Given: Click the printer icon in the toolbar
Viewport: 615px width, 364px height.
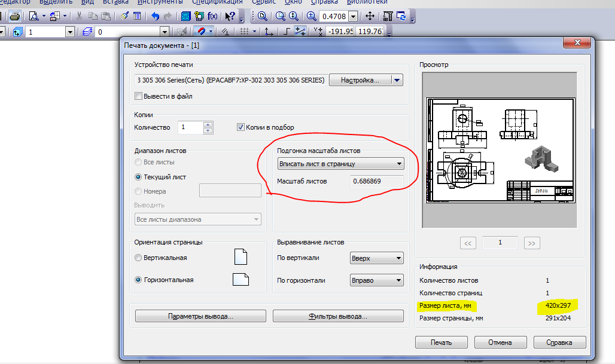Looking at the screenshot, I should (x=15, y=16).
